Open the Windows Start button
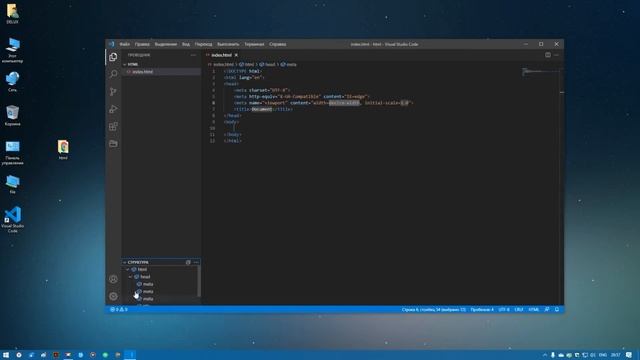This screenshot has width=640, height=360. (x=6, y=355)
